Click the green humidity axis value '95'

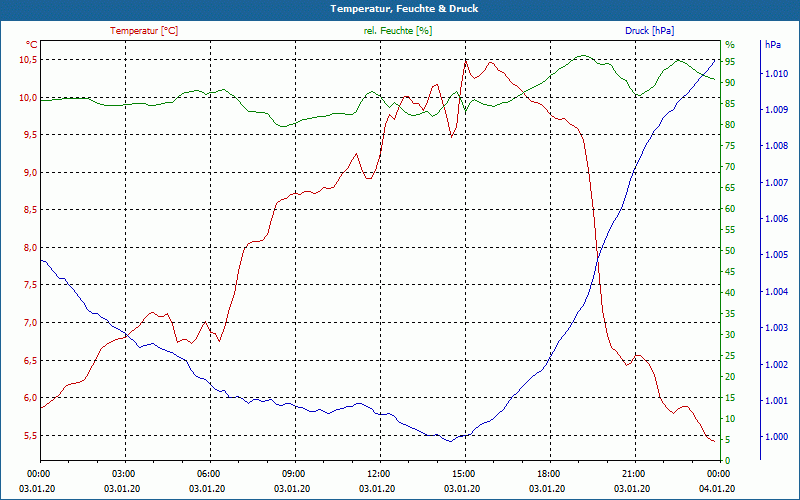click(730, 62)
